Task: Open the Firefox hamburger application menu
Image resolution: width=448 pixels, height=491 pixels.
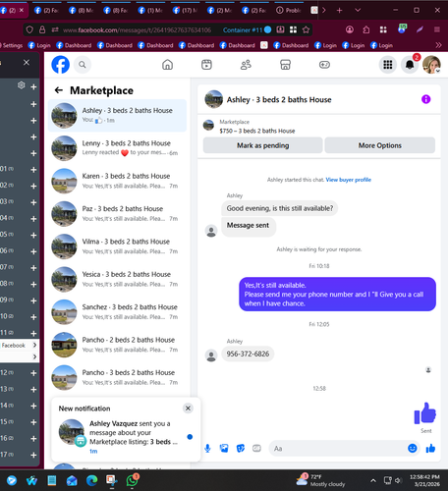Action: coord(437,30)
